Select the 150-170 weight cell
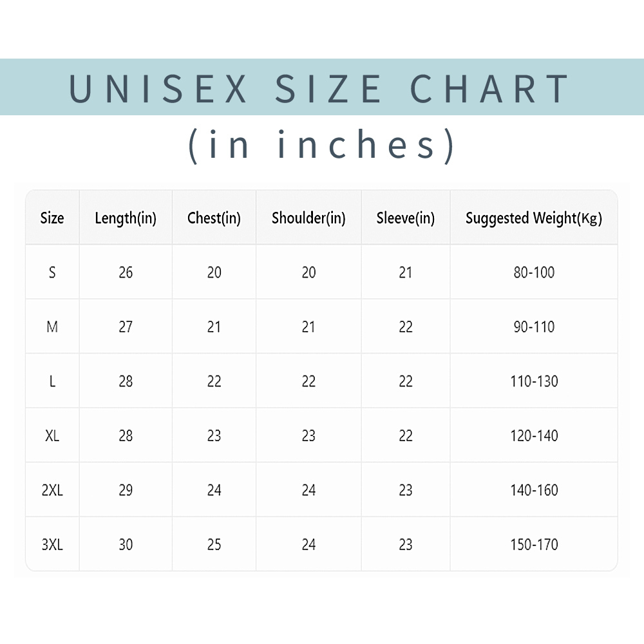The width and height of the screenshot is (644, 644). (x=534, y=545)
